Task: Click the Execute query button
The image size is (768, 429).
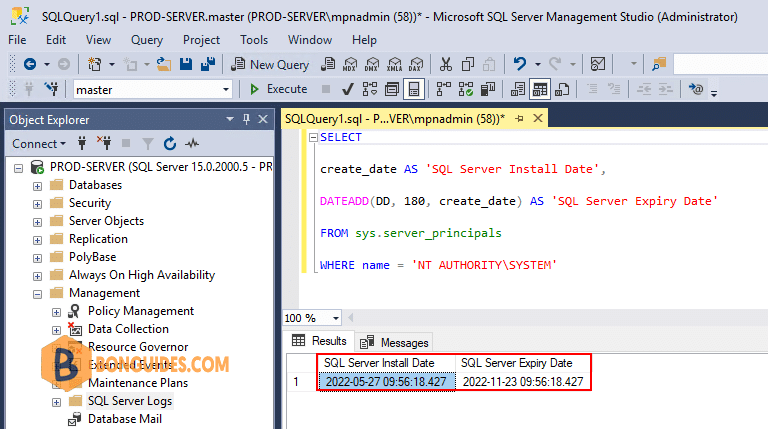Action: pyautogui.click(x=279, y=89)
